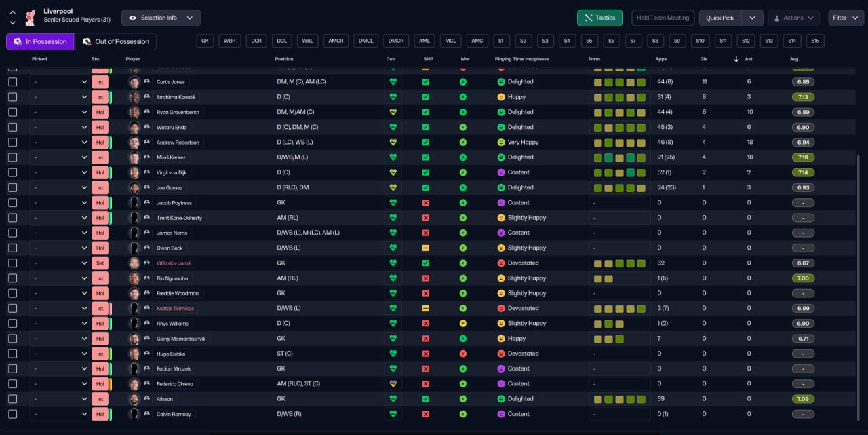Tick Federico Chiesa's checkbox
Screen dimensions: 868x435
12,383
